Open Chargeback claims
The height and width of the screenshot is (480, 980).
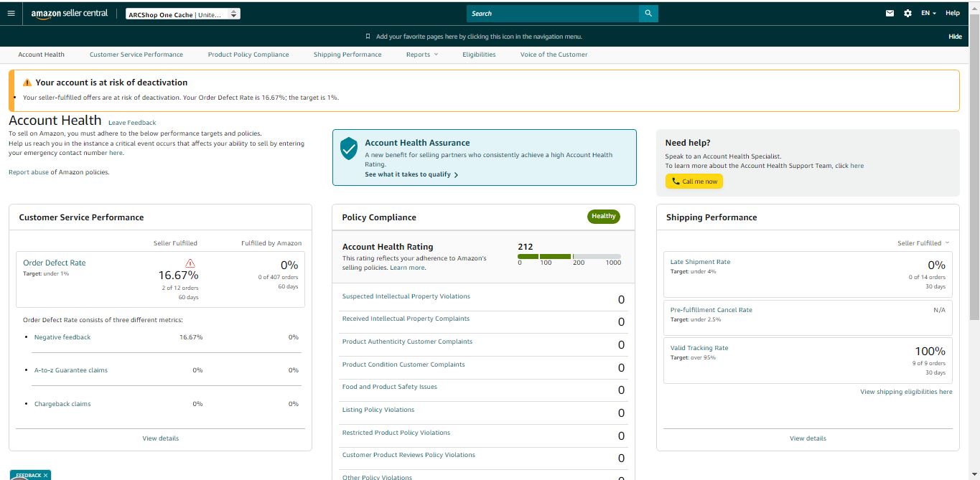62,404
